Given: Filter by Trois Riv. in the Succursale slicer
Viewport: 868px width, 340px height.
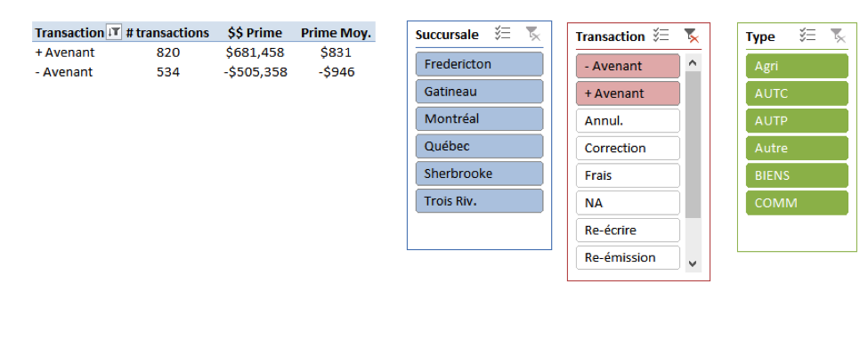Looking at the screenshot, I should point(479,200).
